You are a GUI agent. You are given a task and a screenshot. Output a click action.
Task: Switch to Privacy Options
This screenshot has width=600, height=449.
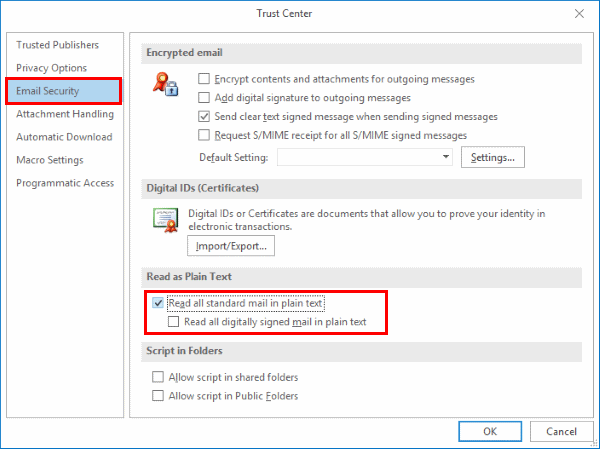coord(51,68)
